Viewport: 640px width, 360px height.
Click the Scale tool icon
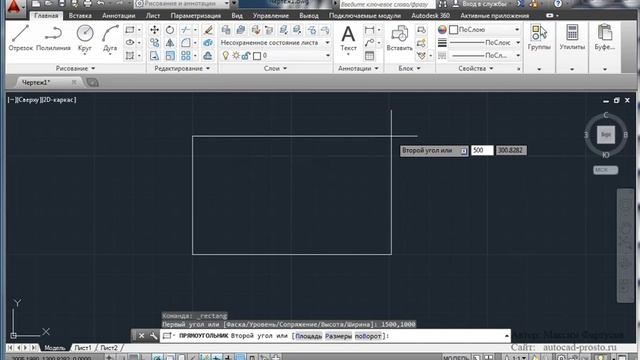[170, 56]
